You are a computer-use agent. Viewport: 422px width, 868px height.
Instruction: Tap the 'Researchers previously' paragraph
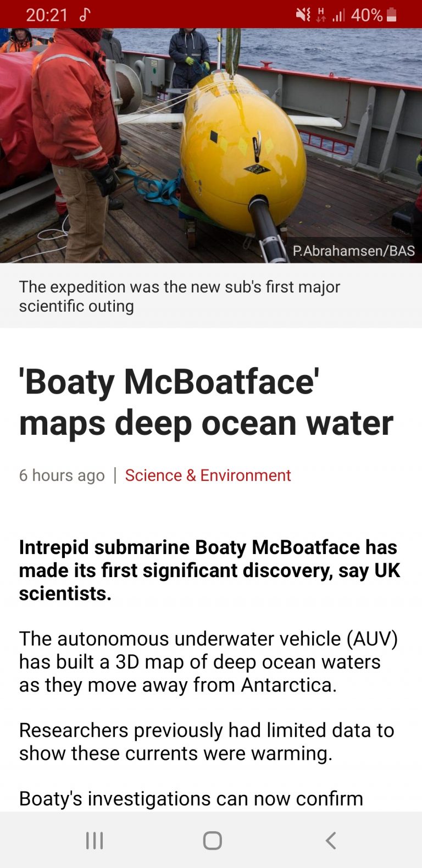click(206, 742)
